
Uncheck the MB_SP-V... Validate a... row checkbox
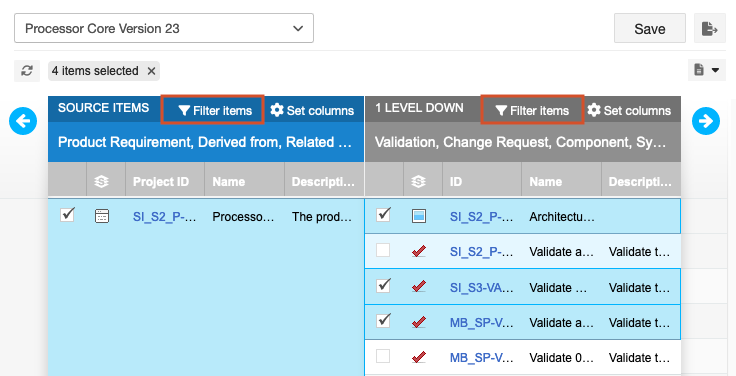pos(383,321)
